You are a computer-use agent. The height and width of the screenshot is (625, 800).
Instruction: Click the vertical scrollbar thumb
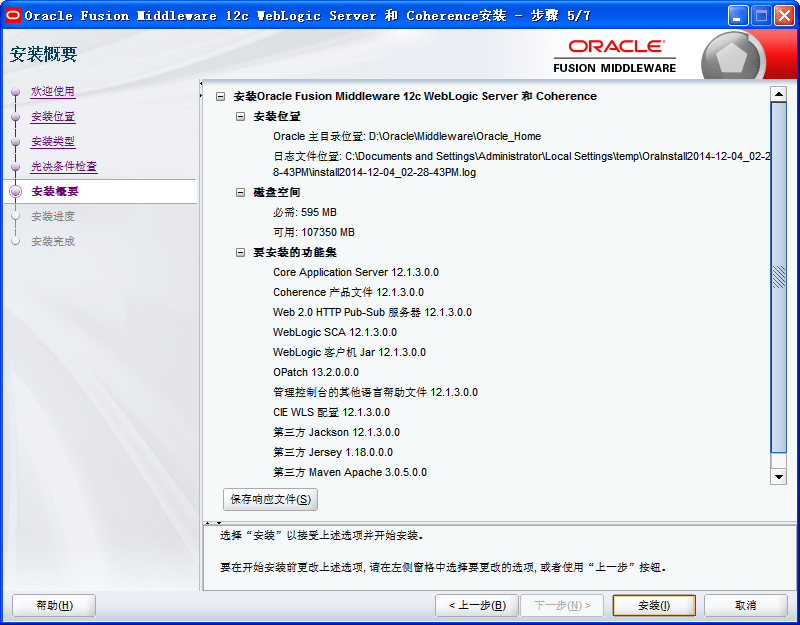point(779,277)
